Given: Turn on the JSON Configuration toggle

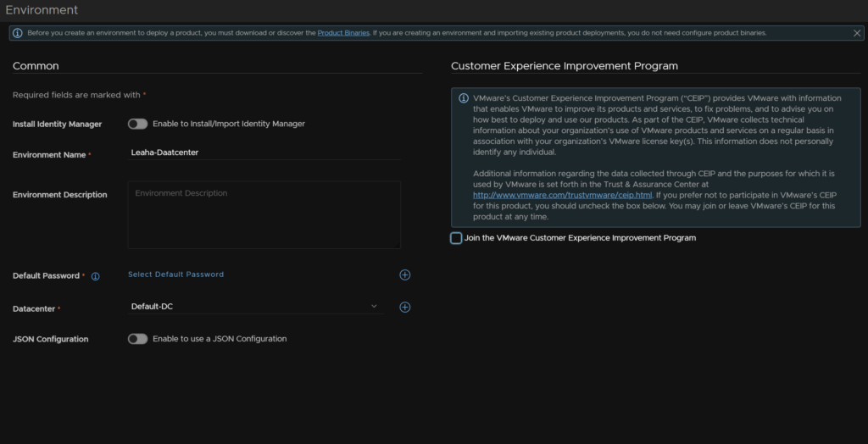Looking at the screenshot, I should coord(137,339).
